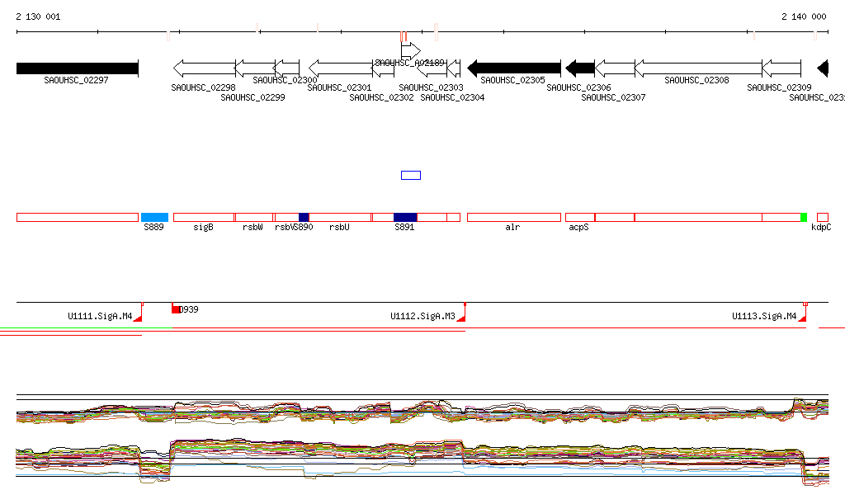Click the SAOUHSC_02301 gene arrow

pos(340,68)
